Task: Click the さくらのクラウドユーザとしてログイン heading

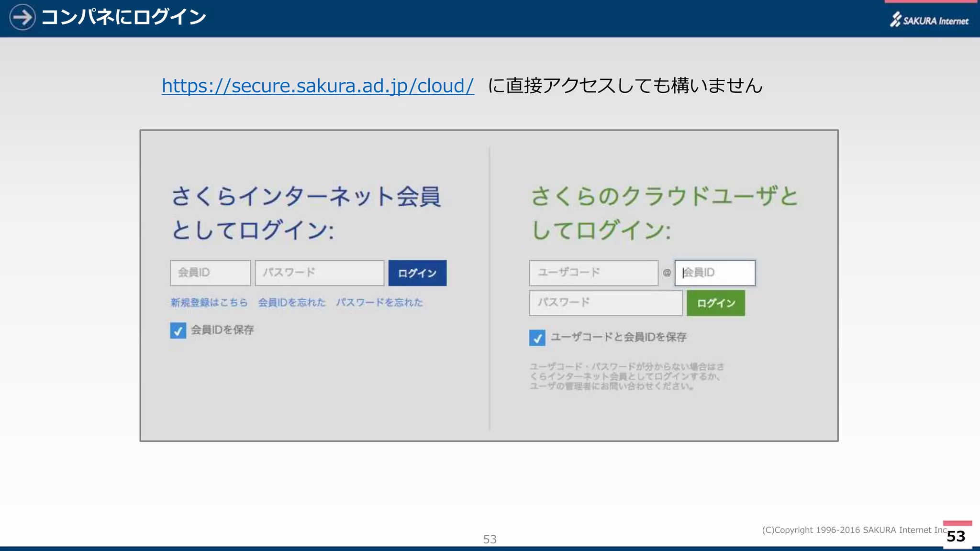Action: [665, 213]
